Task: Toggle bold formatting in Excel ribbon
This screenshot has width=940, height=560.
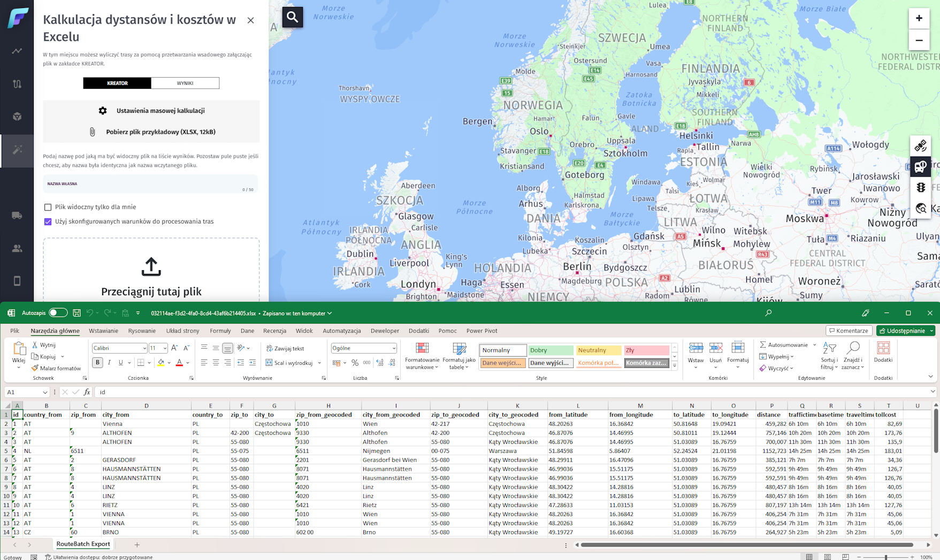Action: pyautogui.click(x=97, y=363)
